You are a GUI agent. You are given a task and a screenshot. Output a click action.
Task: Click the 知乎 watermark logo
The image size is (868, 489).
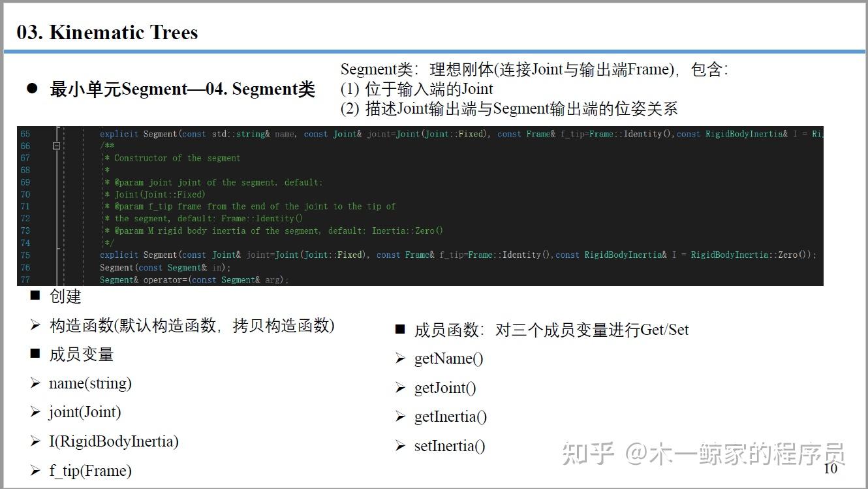[588, 452]
